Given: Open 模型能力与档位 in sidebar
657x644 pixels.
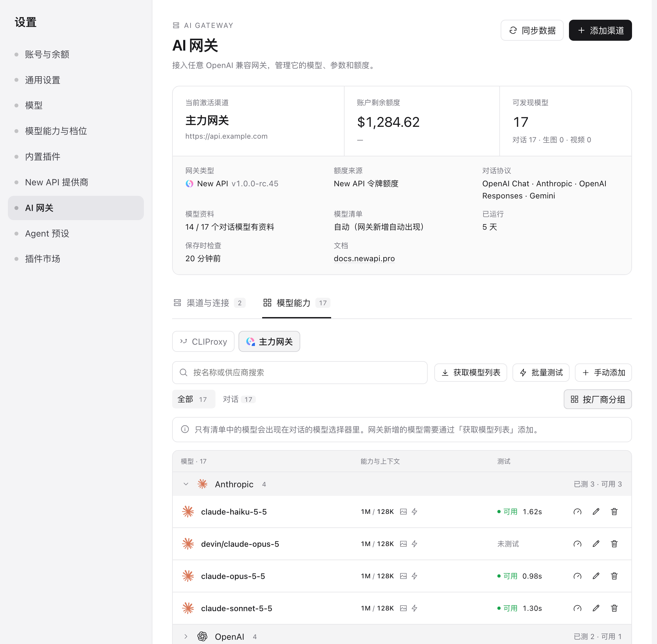Looking at the screenshot, I should coord(76,131).
